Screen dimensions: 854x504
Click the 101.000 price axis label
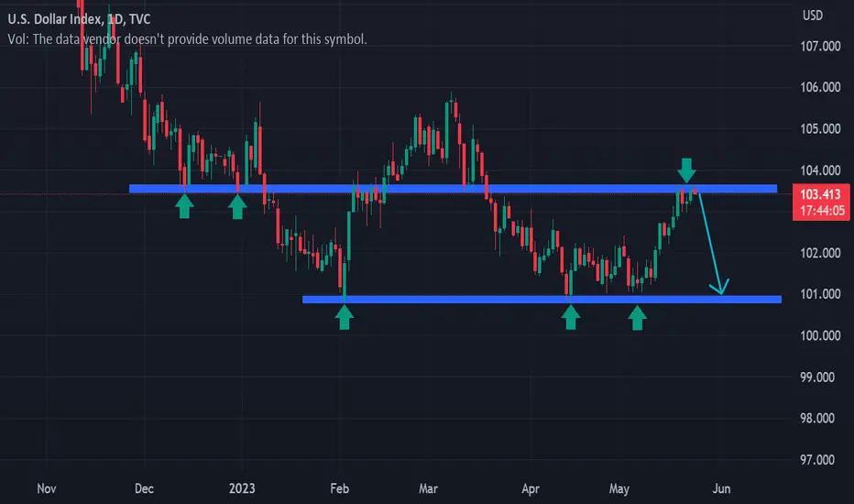820,294
